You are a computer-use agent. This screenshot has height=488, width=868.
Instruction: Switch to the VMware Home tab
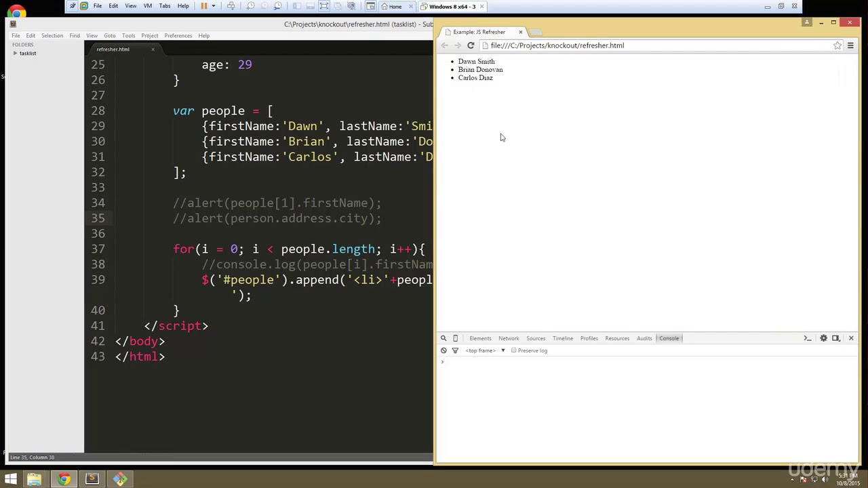click(395, 7)
